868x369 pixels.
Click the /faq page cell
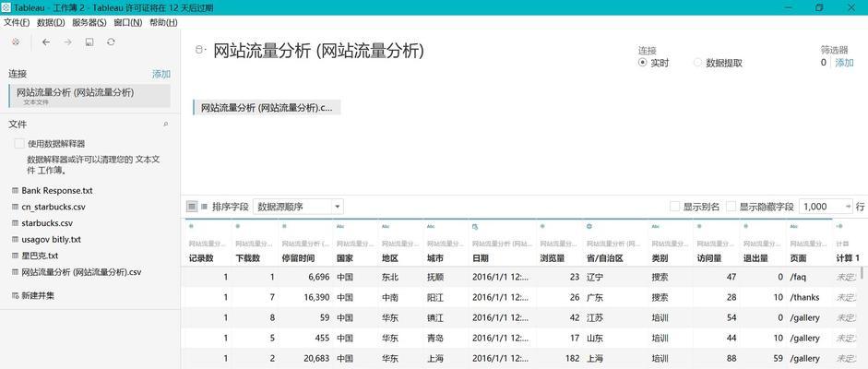point(809,277)
